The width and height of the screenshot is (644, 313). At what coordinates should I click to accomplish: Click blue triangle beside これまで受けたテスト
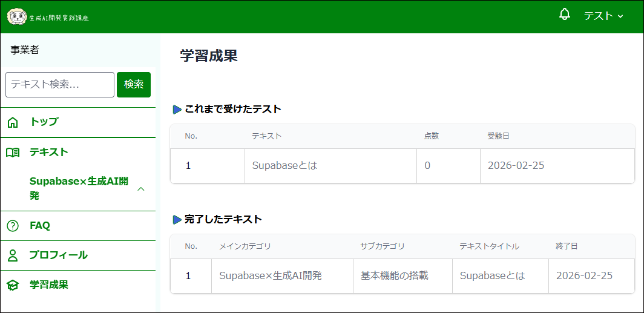[177, 110]
